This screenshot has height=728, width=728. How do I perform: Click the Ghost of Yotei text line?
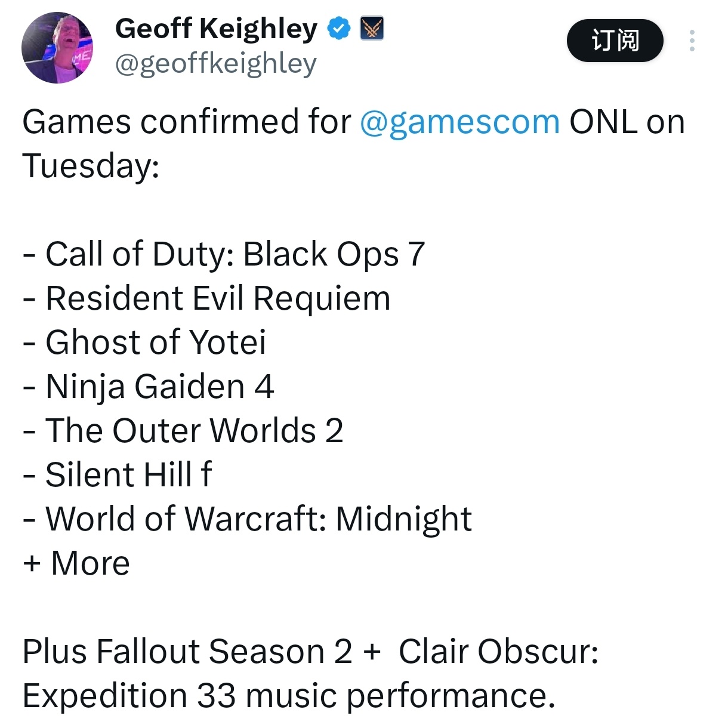click(x=144, y=343)
